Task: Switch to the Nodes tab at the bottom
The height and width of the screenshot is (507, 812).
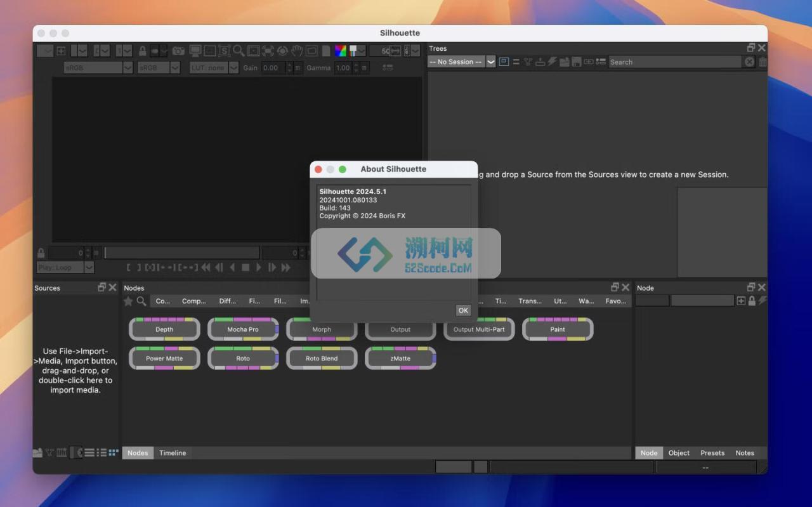Action: (x=138, y=452)
